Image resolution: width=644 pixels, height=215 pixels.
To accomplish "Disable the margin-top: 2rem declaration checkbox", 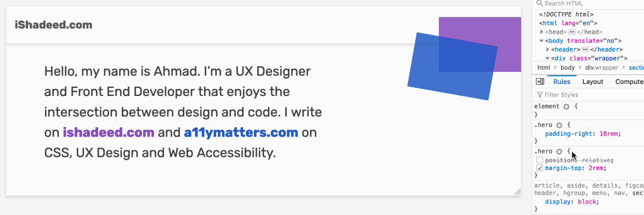I will [x=540, y=168].
